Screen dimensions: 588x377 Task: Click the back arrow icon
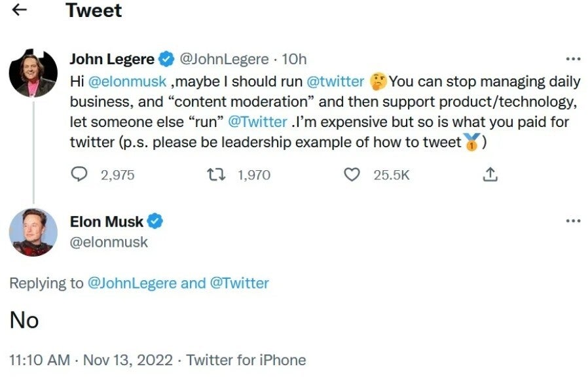(x=20, y=10)
